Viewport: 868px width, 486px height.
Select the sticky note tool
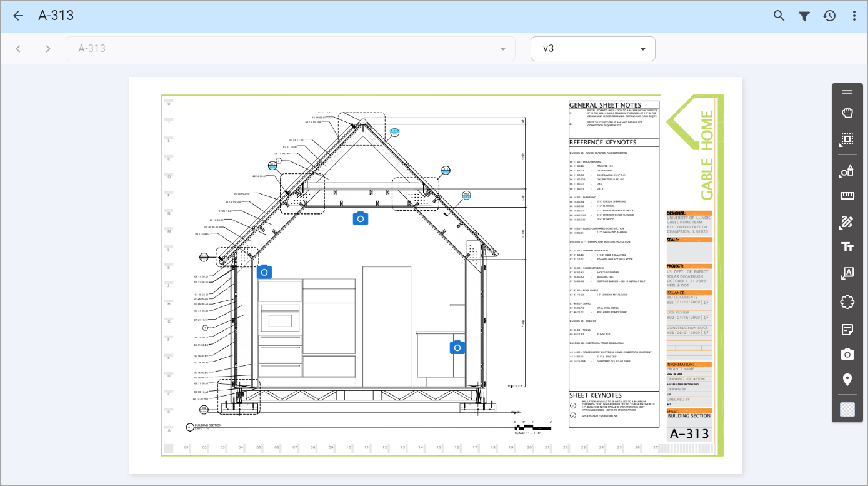pyautogui.click(x=847, y=329)
